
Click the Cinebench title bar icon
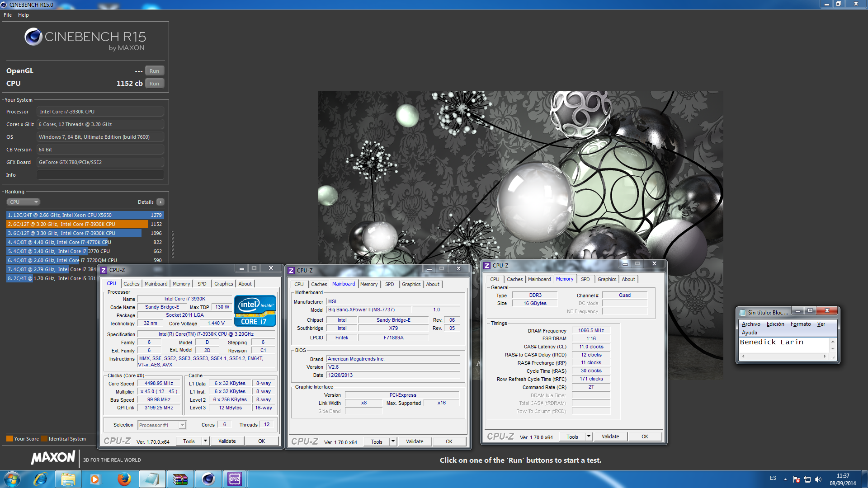coord(4,5)
